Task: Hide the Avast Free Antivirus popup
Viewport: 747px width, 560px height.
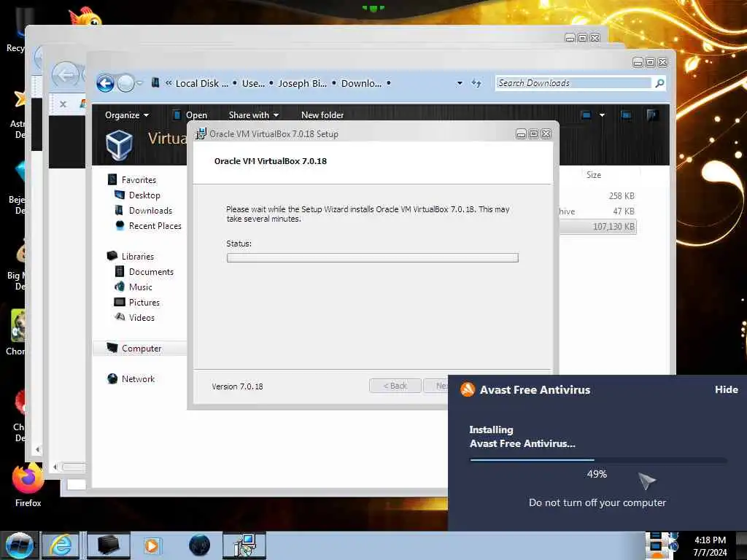Action: (726, 389)
